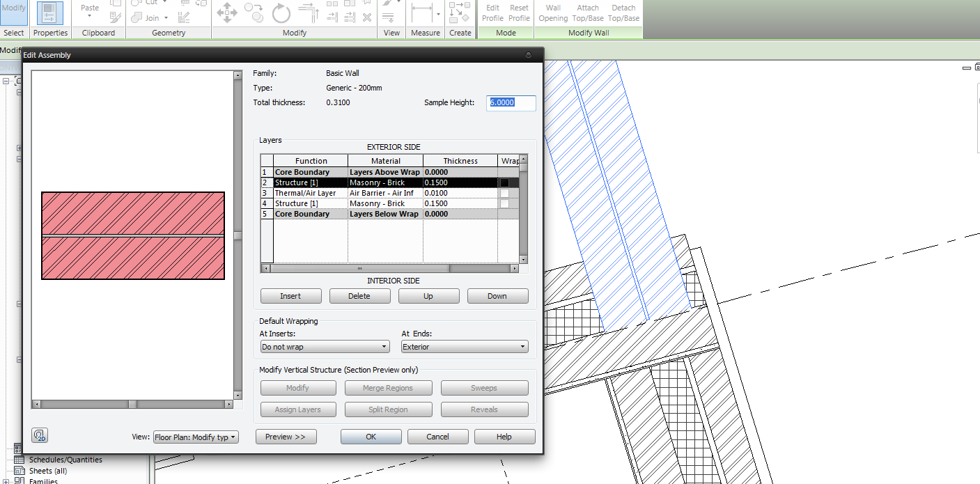Click OK to confirm assembly

(371, 437)
